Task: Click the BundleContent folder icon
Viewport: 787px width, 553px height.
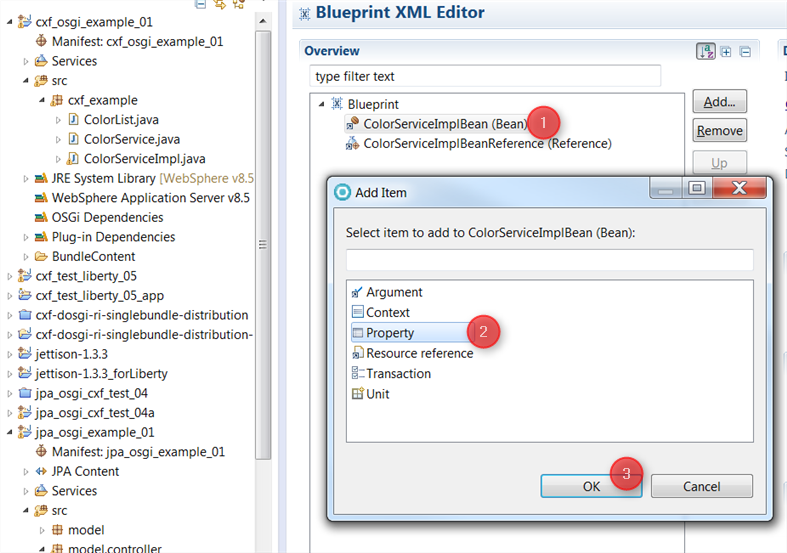Action: tap(41, 256)
